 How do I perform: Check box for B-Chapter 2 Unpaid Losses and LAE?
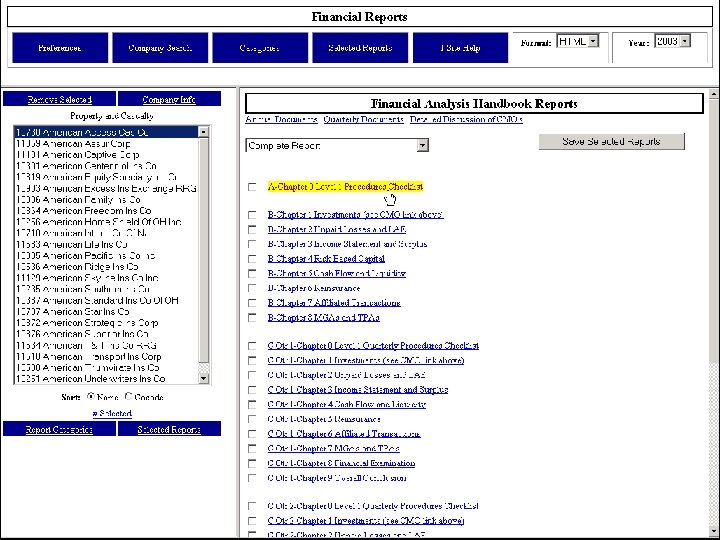tap(252, 230)
